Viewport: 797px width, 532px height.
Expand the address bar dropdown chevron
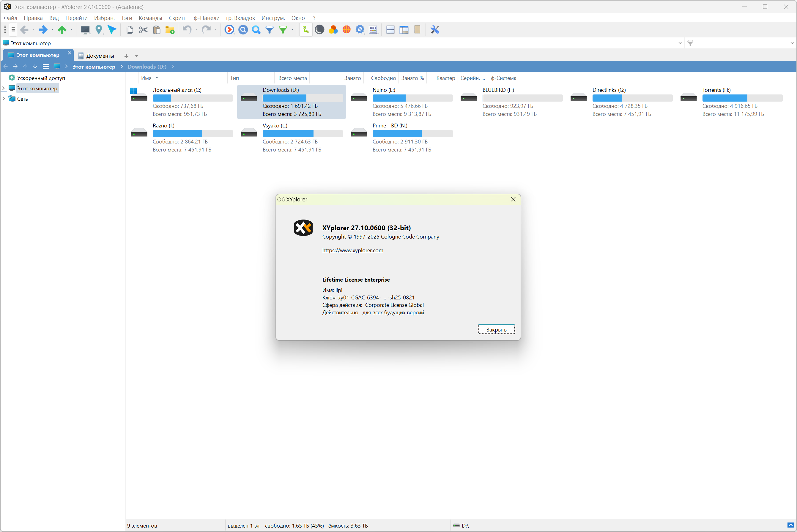[x=680, y=43]
